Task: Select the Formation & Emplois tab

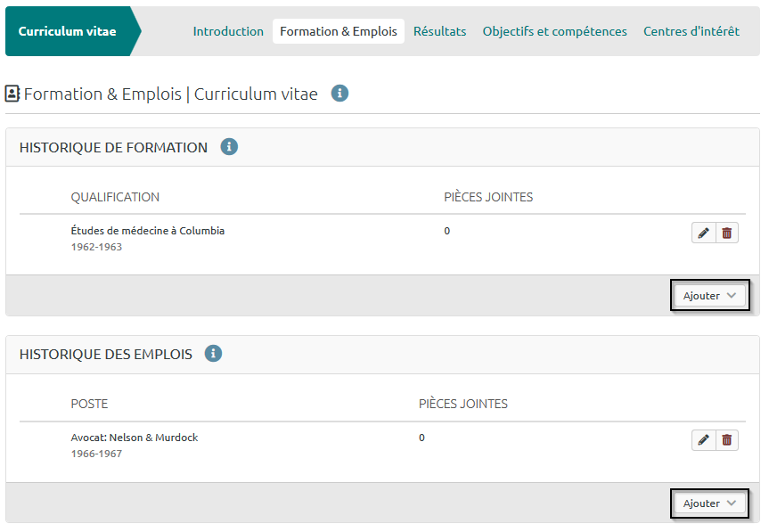Action: pyautogui.click(x=339, y=31)
